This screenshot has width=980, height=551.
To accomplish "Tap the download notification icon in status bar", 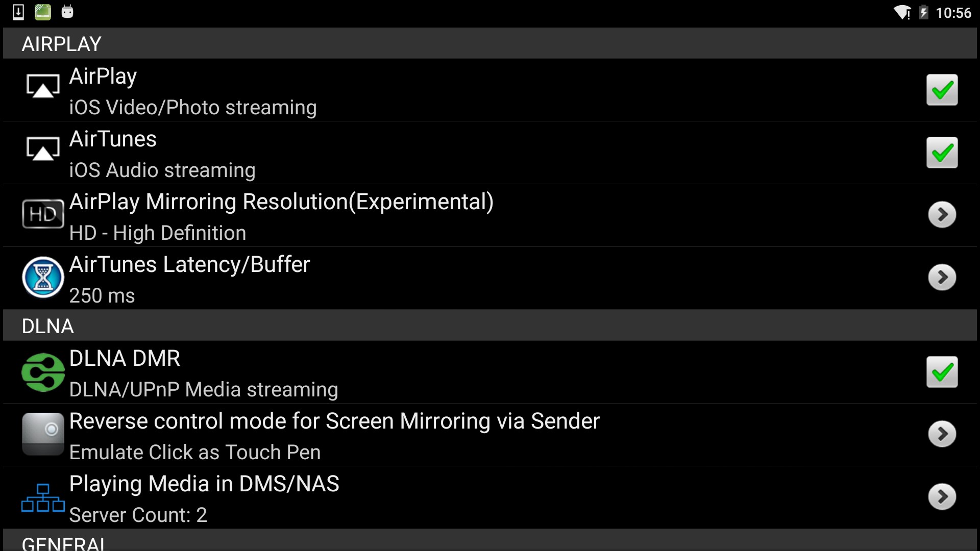I will [18, 12].
